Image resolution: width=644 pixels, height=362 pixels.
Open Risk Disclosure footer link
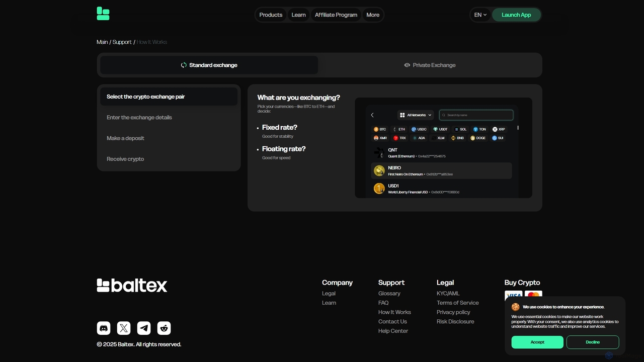click(x=455, y=321)
